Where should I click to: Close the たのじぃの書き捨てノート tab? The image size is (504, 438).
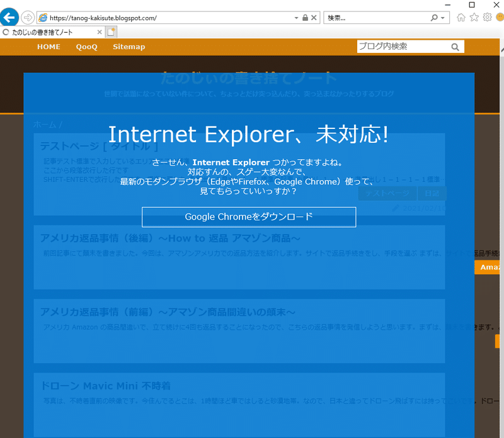click(x=100, y=32)
